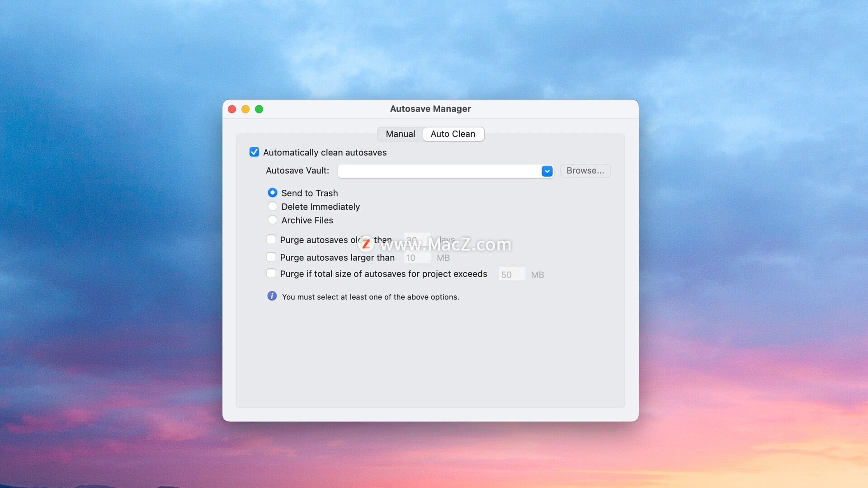The height and width of the screenshot is (488, 868).
Task: Open the Autosave Vault dropdown arrow
Action: click(547, 171)
